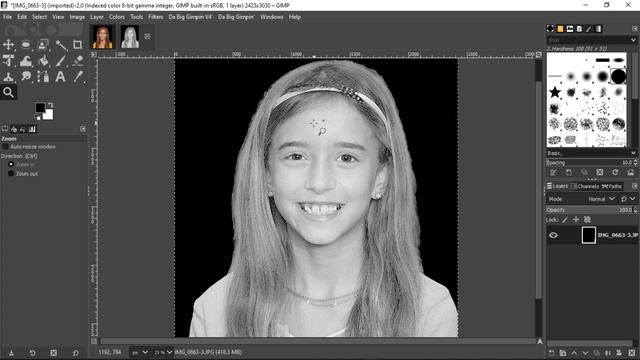Delete this brush button
640x360 pixels.
600,173
